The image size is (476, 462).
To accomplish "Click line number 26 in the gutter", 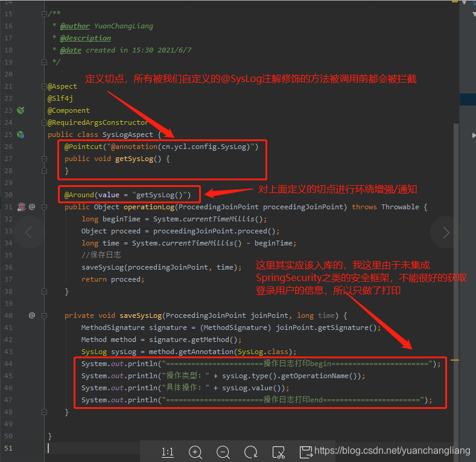I will 8,147.
